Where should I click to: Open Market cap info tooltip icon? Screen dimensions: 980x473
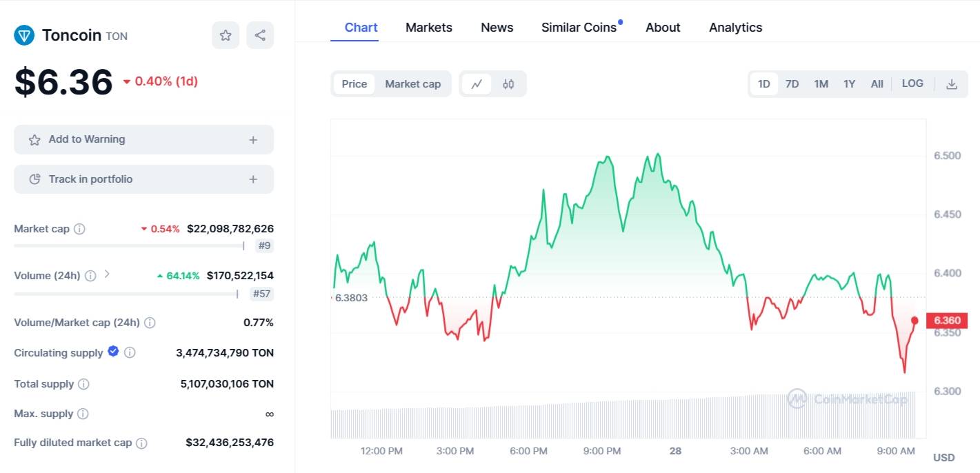click(79, 229)
